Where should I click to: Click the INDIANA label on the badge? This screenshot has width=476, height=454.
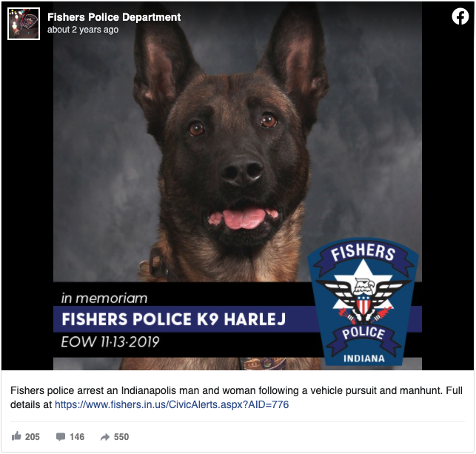[364, 358]
